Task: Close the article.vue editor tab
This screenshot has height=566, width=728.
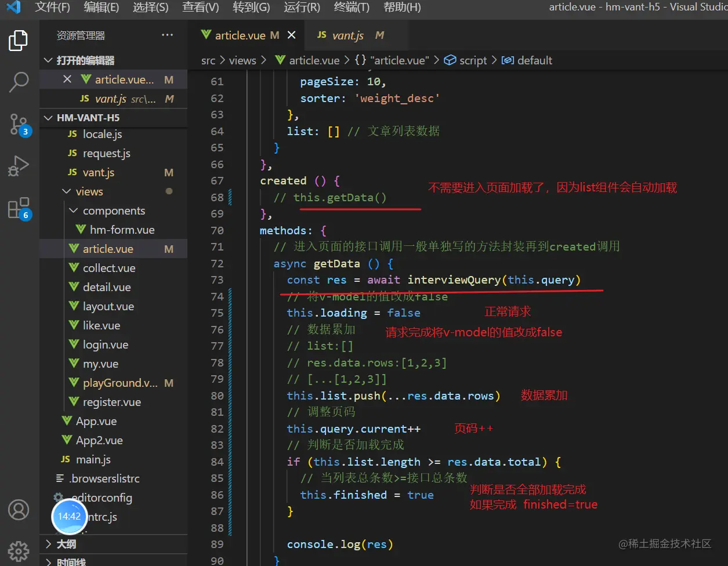Action: coord(291,35)
